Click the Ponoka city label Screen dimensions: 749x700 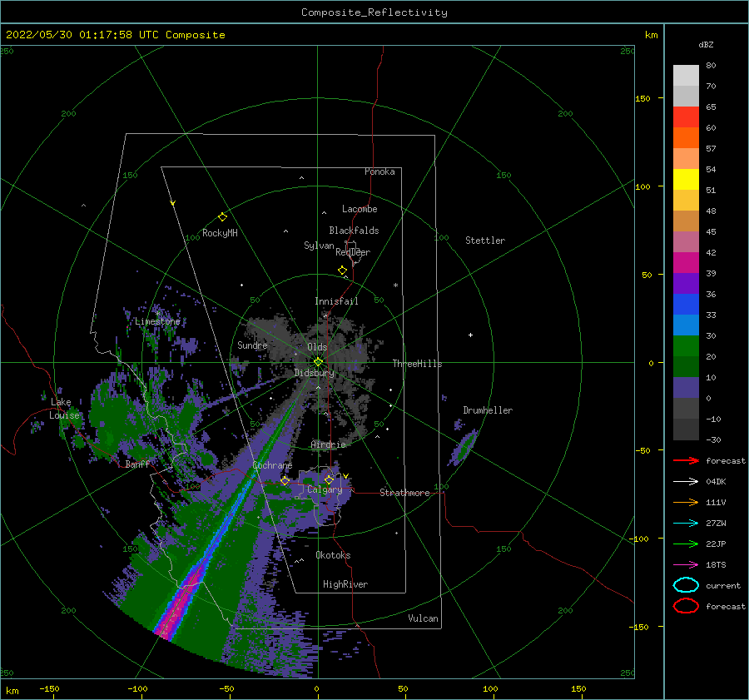379,171
